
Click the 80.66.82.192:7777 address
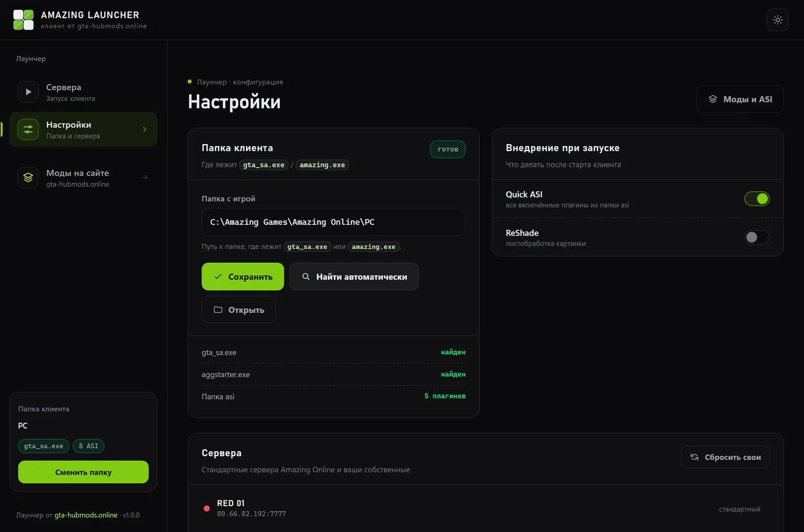tap(251, 514)
